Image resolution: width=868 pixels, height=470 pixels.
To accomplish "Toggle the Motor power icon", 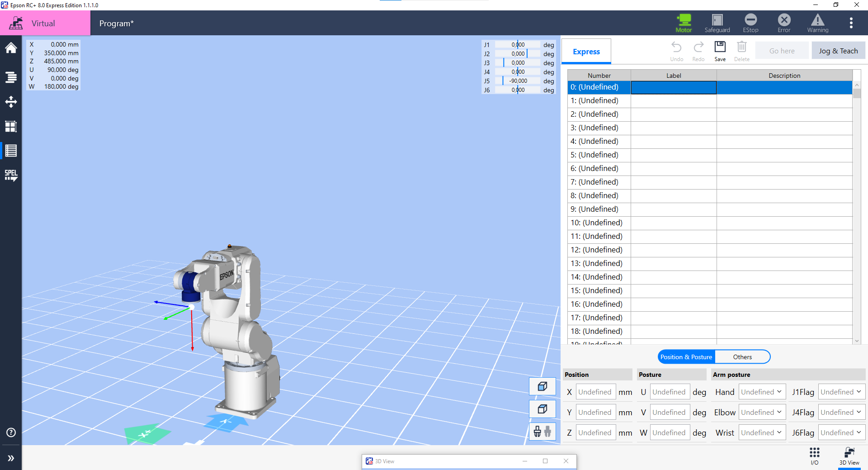I will coord(684,23).
